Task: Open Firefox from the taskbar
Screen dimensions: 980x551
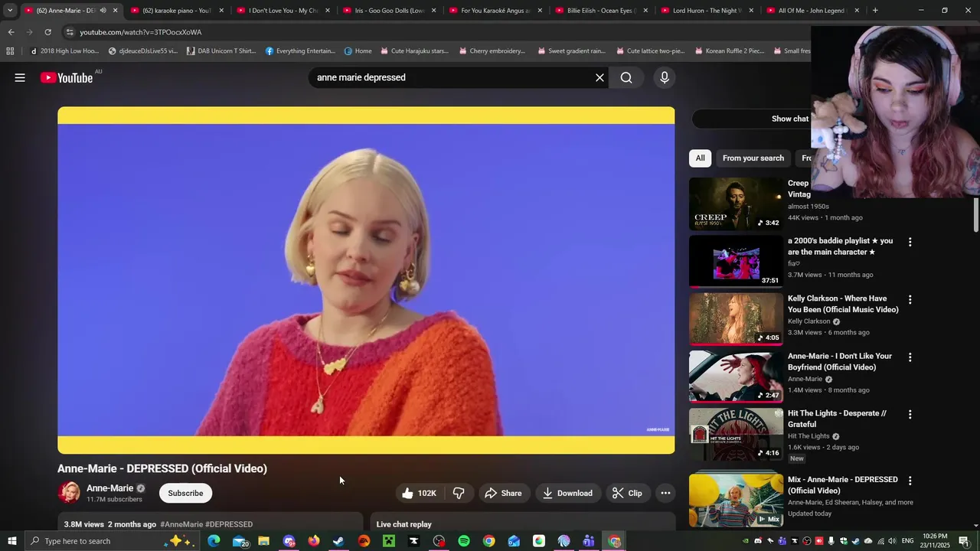Action: point(313,541)
